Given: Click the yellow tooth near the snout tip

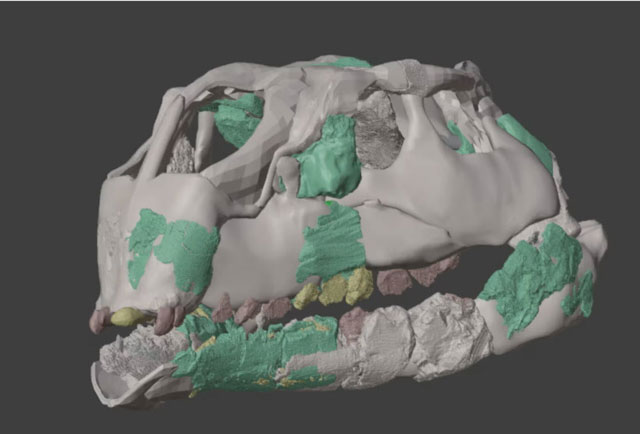Looking at the screenshot, I should tap(128, 317).
